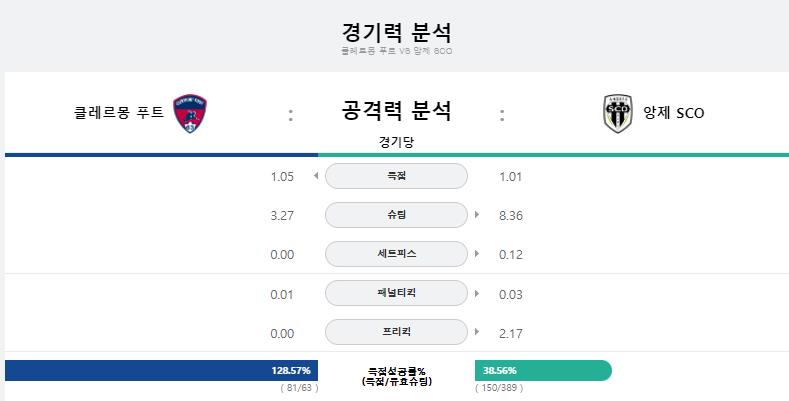Select the 득점 stat pill

[x=396, y=176]
